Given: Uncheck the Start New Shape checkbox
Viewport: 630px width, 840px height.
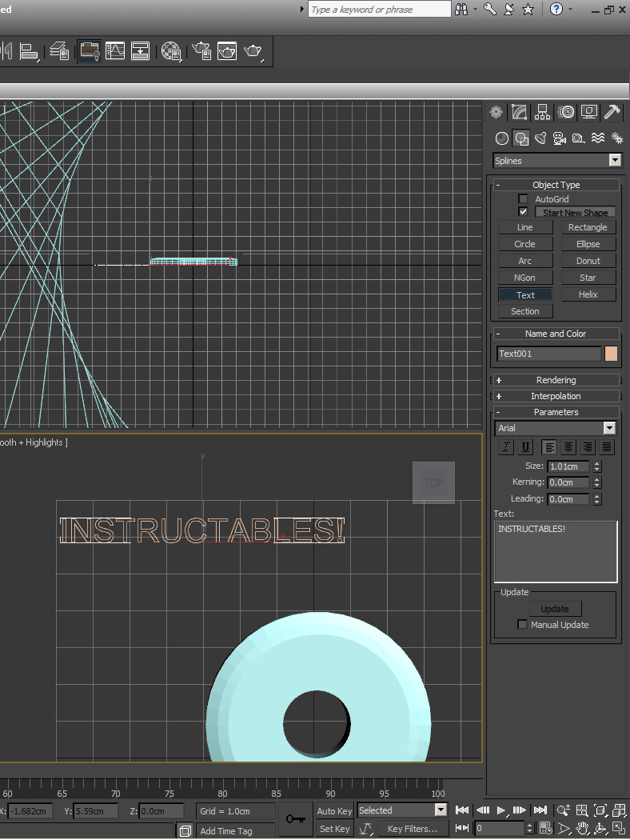Looking at the screenshot, I should coord(523,212).
